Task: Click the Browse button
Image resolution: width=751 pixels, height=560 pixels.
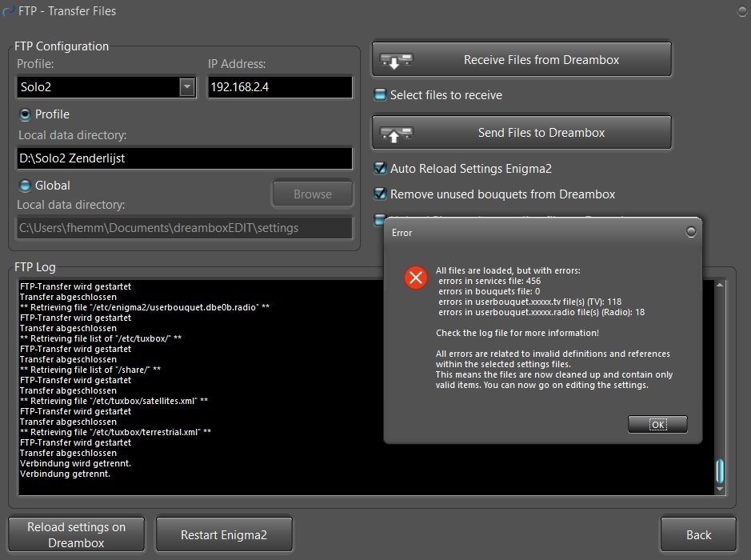Action: pos(313,194)
